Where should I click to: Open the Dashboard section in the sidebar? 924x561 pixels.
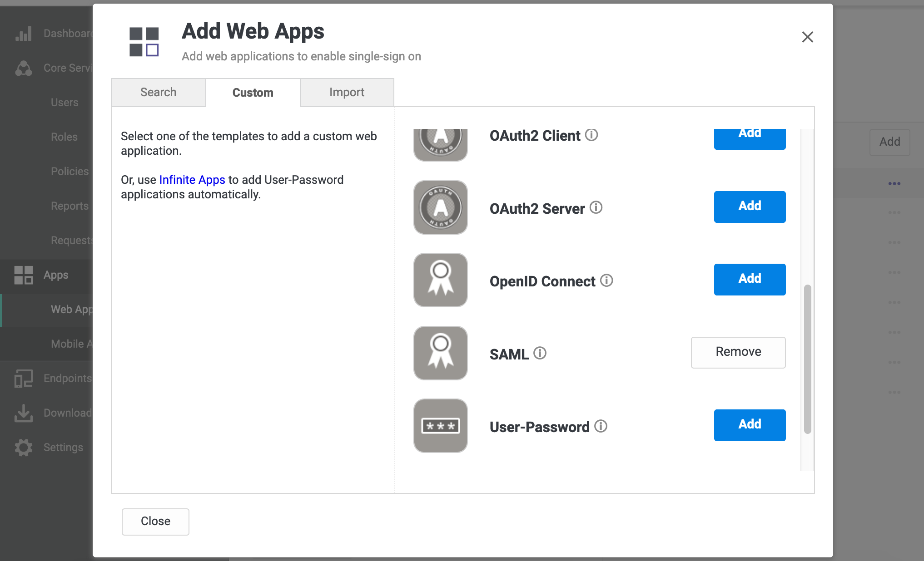24,33
